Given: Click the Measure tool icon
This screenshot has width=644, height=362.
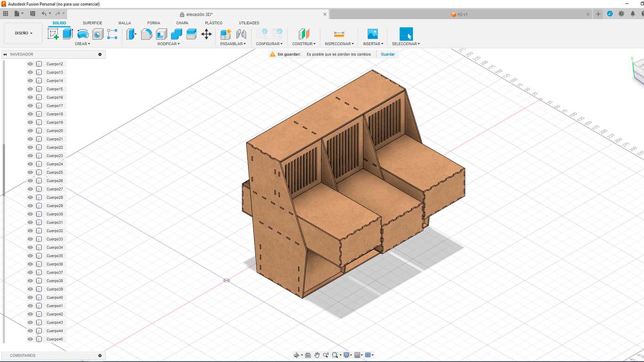Looking at the screenshot, I should [x=339, y=34].
